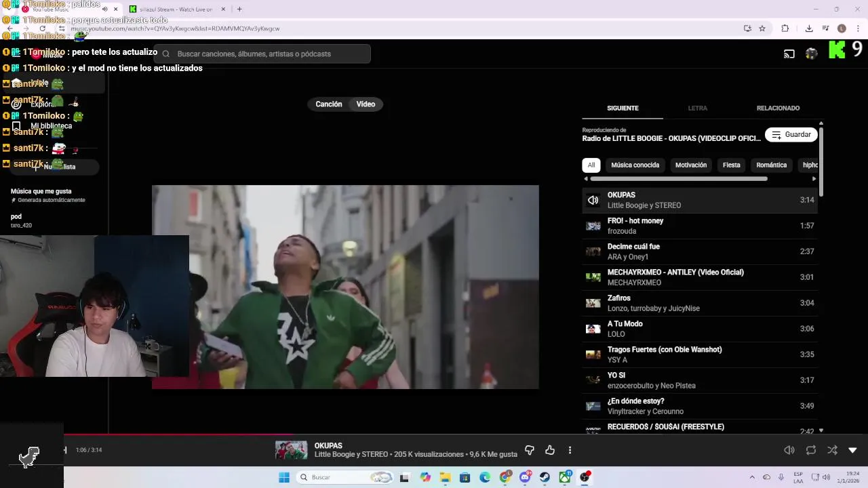Image resolution: width=868 pixels, height=488 pixels.
Task: Open File Explorer from taskbar
Action: [x=445, y=477]
